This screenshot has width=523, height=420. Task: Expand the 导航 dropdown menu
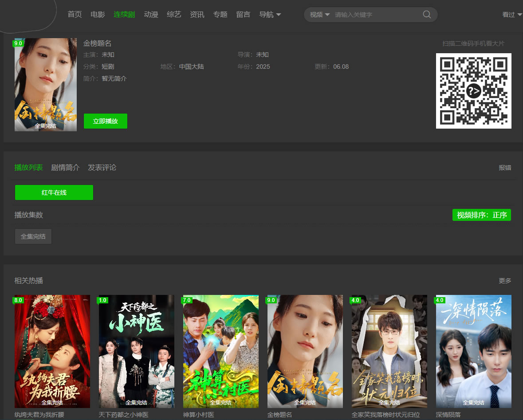(x=270, y=15)
